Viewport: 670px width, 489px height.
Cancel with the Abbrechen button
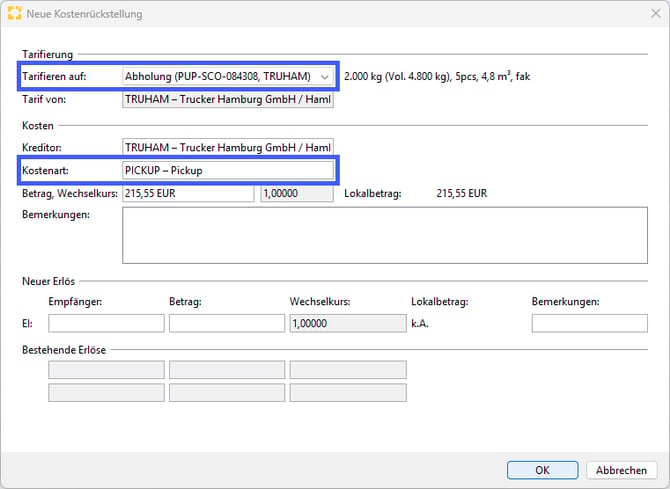click(621, 470)
